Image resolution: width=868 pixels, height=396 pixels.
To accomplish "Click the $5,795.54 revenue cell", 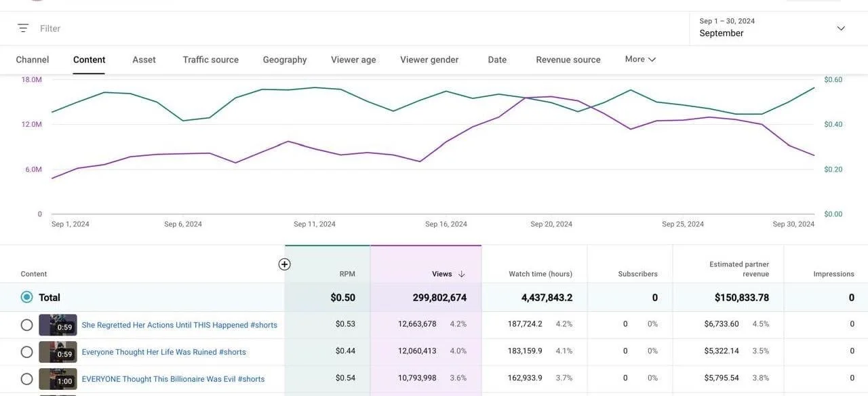I will [722, 378].
